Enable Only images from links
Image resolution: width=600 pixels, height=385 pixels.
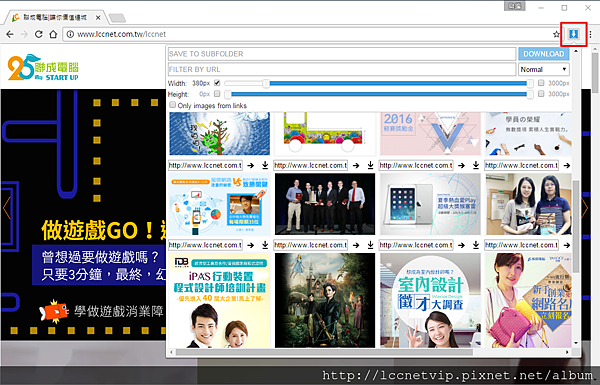pos(173,105)
